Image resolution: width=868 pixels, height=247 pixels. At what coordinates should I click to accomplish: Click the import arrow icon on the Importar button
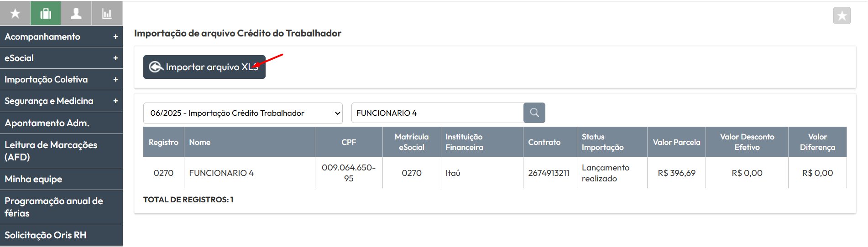(x=156, y=67)
